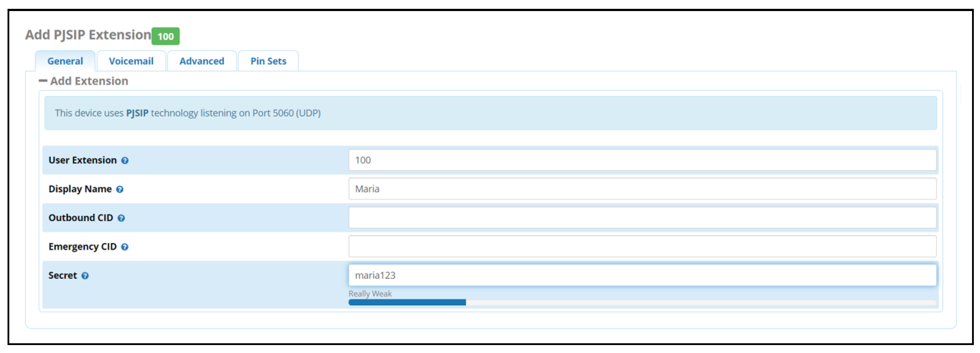Click the green 100 extension badge
Image resolution: width=980 pixels, height=353 pixels.
(166, 36)
